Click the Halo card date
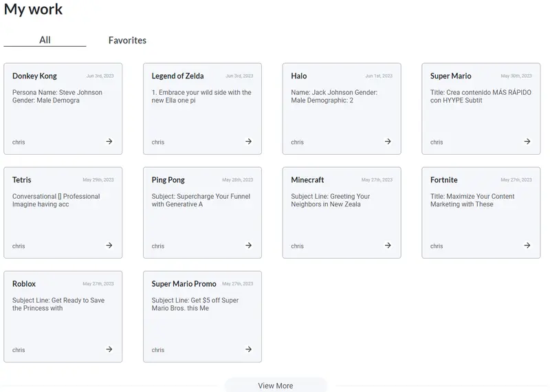The height and width of the screenshot is (392, 550). (x=379, y=76)
